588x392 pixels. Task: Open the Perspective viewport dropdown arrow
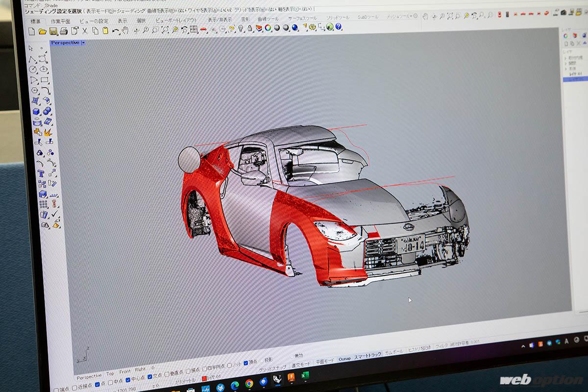pos(83,43)
